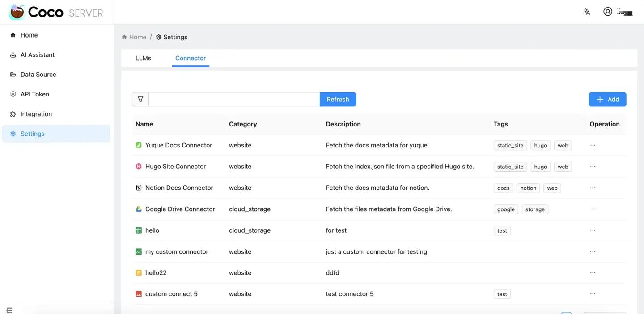This screenshot has width=644, height=314.
Task: Click the Refresh button
Action: pyautogui.click(x=338, y=99)
